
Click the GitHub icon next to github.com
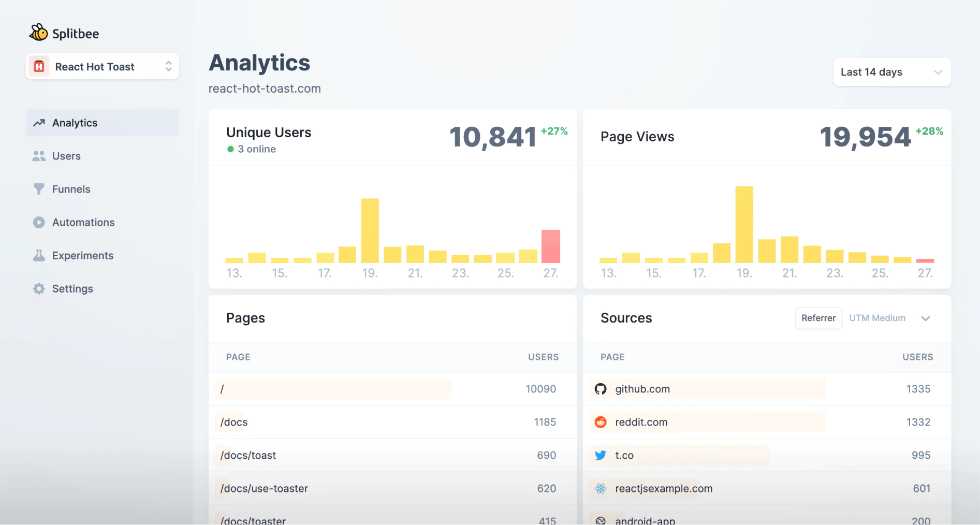tap(601, 389)
